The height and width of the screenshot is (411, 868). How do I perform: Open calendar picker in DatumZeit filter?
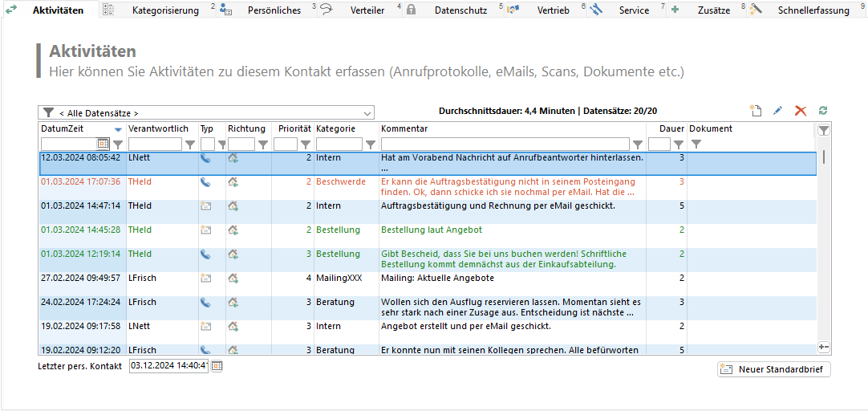click(103, 144)
